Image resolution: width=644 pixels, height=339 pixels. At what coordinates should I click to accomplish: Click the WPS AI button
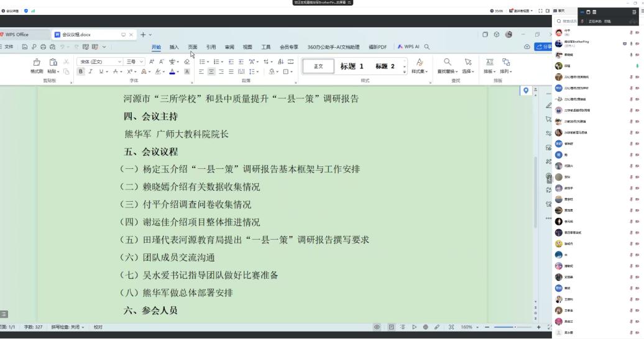pyautogui.click(x=408, y=47)
